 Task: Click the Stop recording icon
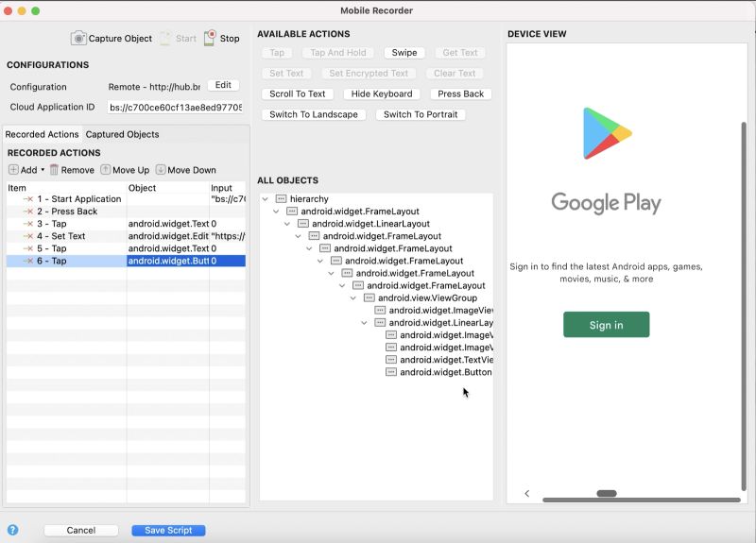[210, 38]
